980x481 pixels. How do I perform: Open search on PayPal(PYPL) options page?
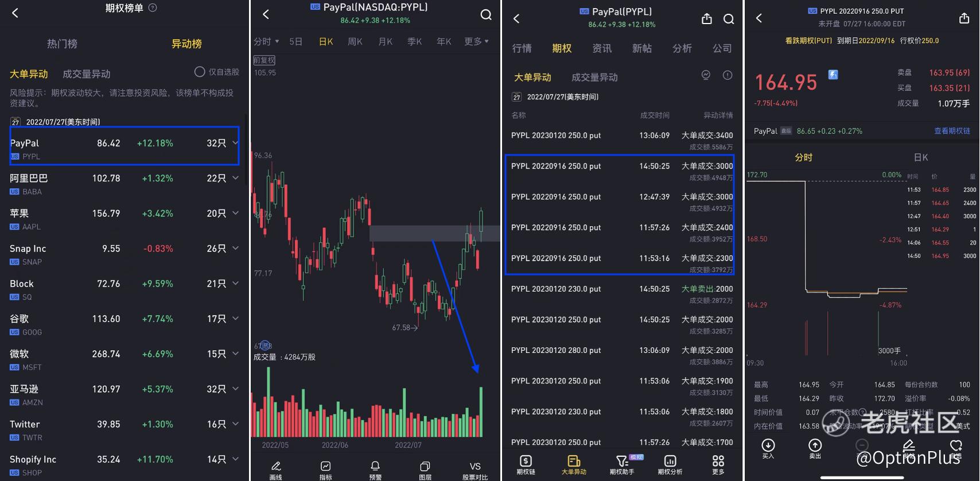coord(729,19)
